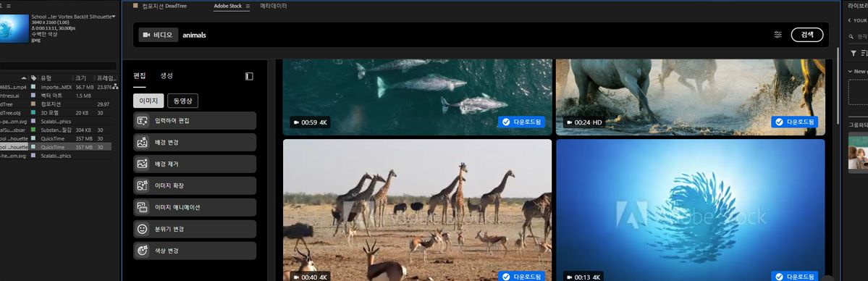The width and height of the screenshot is (868, 281).
Task: Click the 배경 제거 icon
Action: click(x=143, y=164)
